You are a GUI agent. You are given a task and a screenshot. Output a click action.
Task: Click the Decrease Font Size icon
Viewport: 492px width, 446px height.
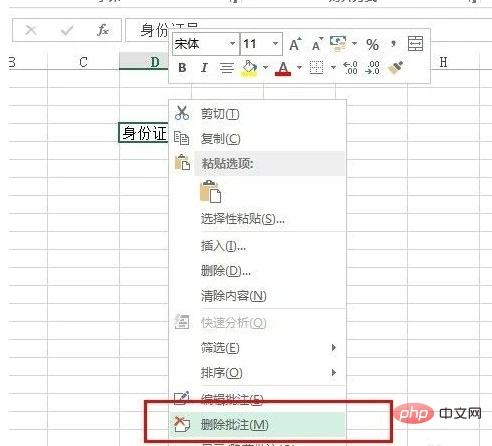(317, 44)
